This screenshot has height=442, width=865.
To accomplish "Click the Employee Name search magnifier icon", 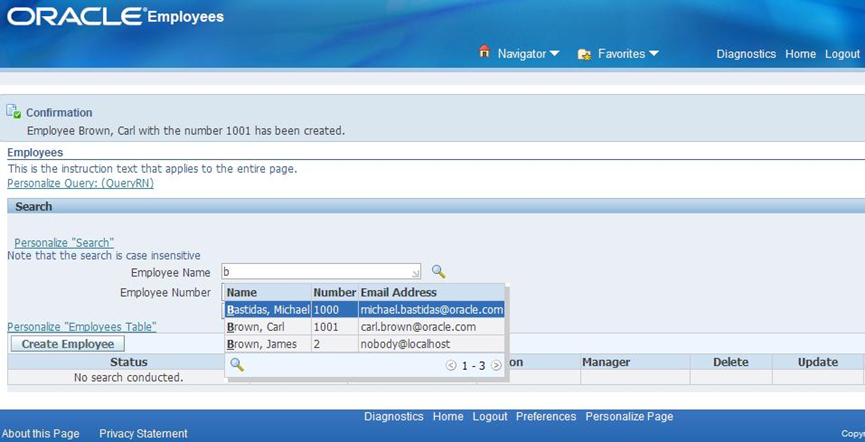I will [x=438, y=271].
